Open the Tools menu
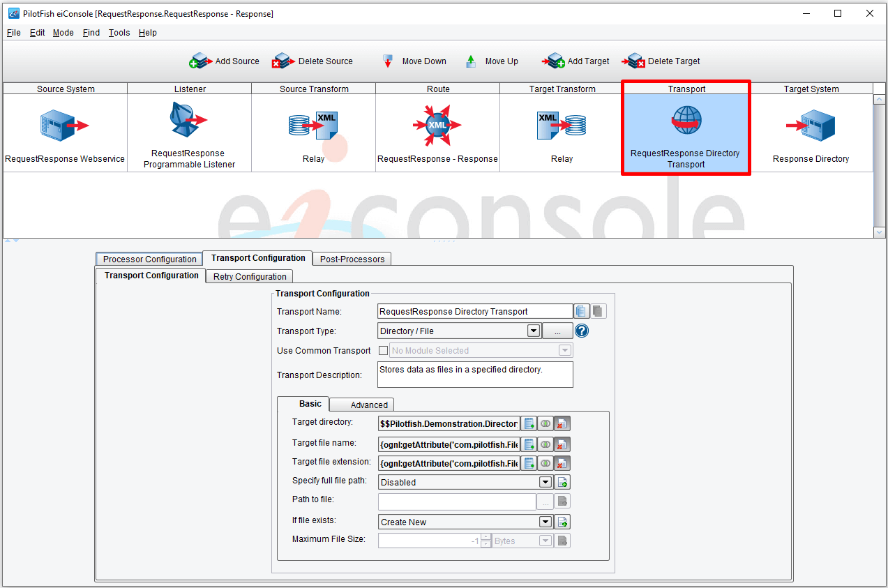 click(x=119, y=33)
